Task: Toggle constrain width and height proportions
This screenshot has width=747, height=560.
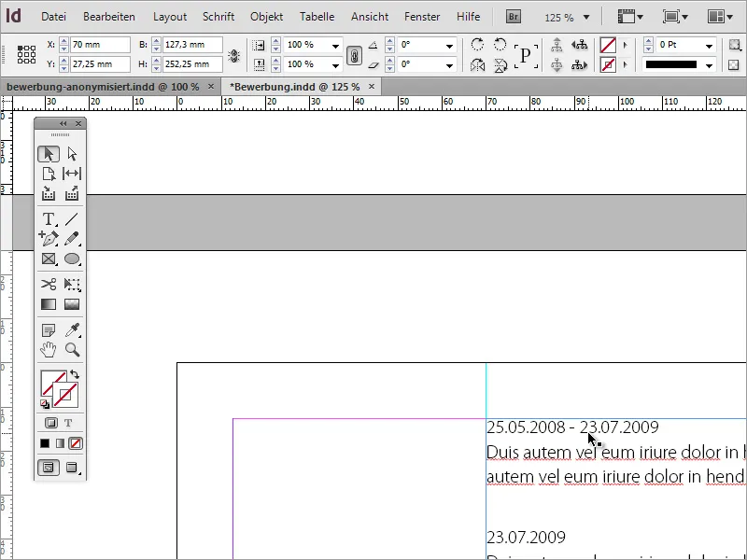Action: point(233,56)
